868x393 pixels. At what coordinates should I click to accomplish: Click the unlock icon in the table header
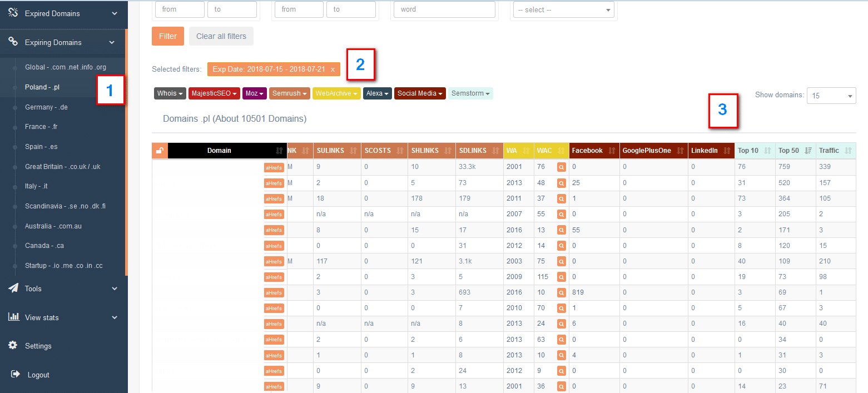pos(160,151)
